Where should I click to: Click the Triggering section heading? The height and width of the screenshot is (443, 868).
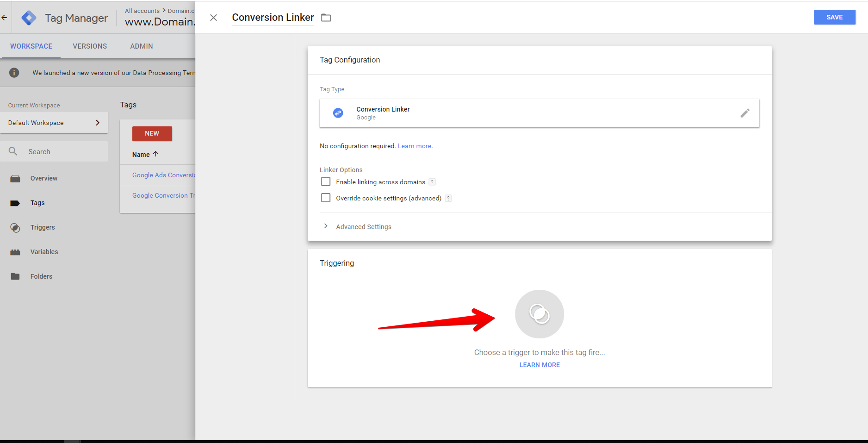point(337,263)
